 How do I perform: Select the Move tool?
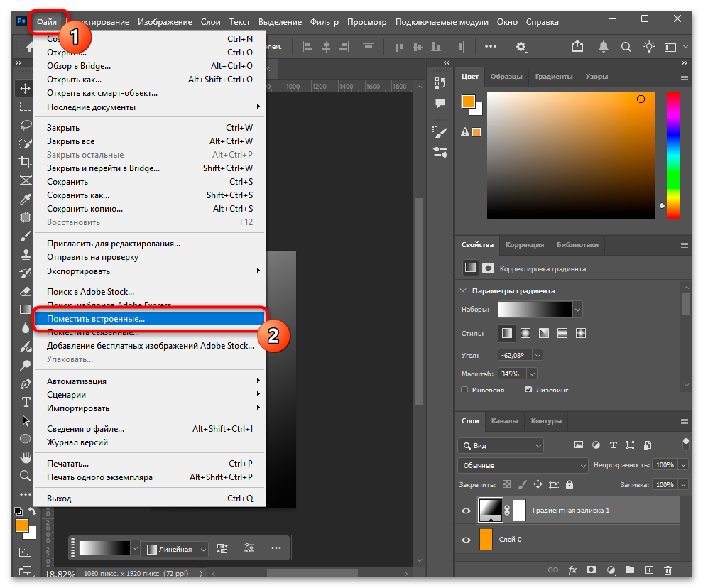click(x=25, y=88)
